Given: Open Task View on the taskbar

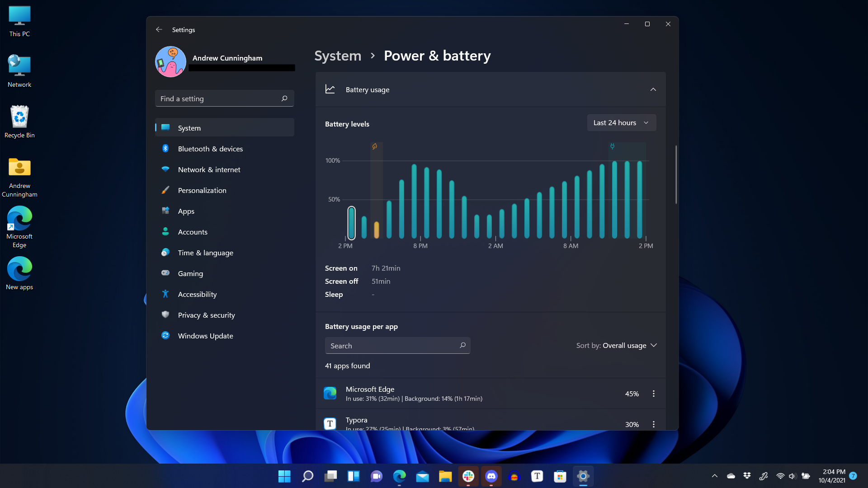Looking at the screenshot, I should (330, 476).
